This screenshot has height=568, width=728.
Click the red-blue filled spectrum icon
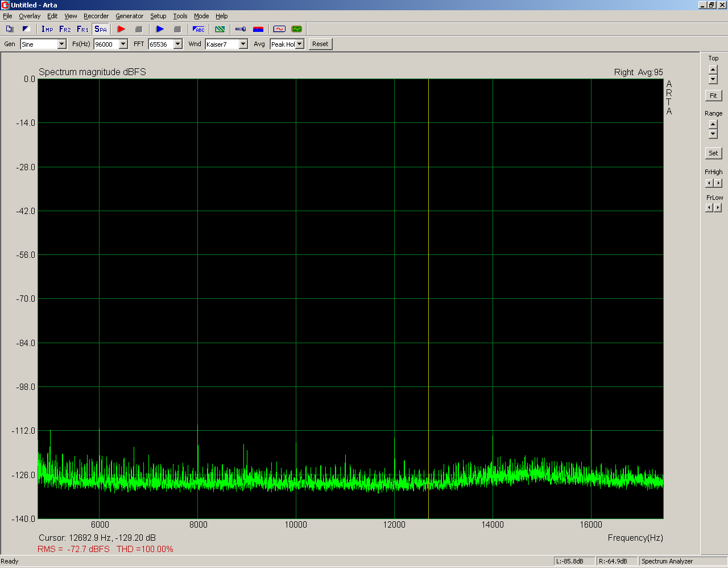coord(258,29)
